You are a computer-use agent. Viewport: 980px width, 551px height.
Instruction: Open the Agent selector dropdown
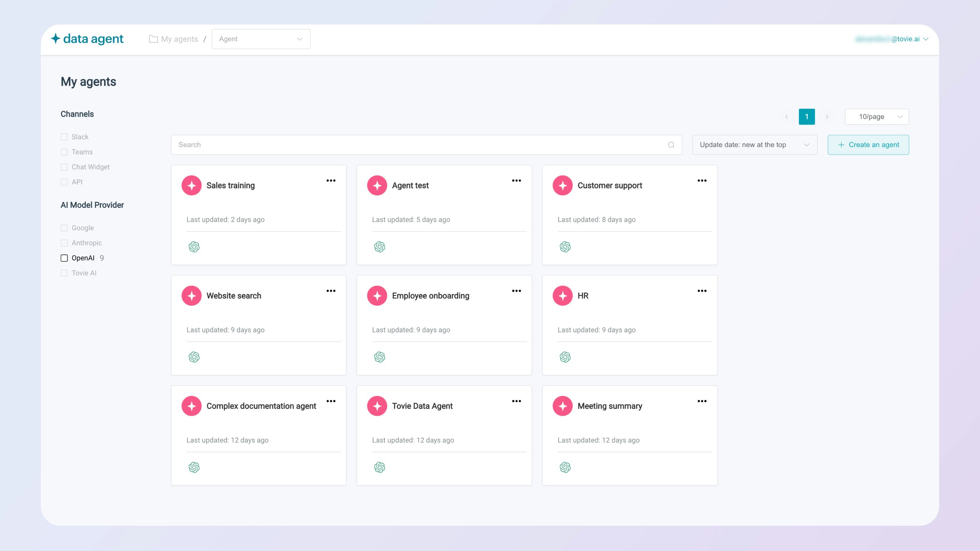(261, 39)
